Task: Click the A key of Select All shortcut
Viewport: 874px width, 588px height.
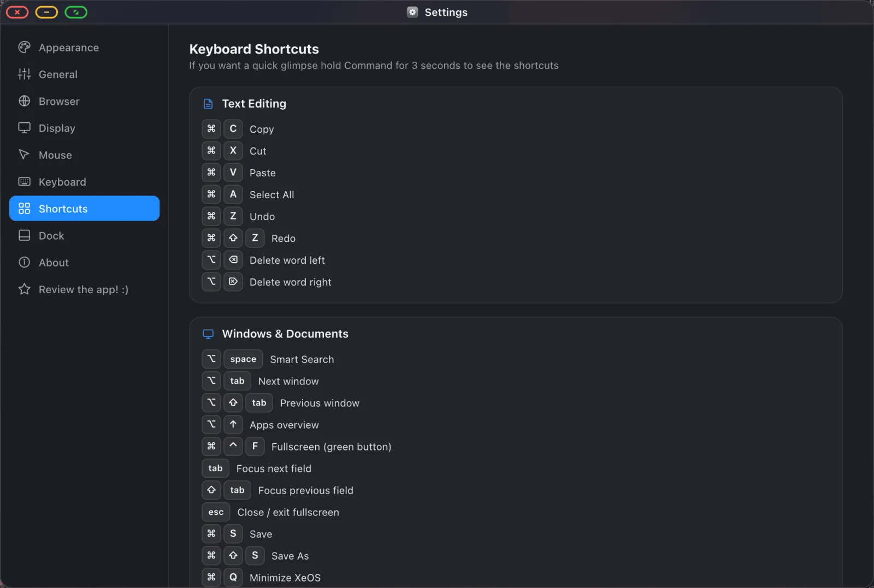Action: (x=233, y=194)
